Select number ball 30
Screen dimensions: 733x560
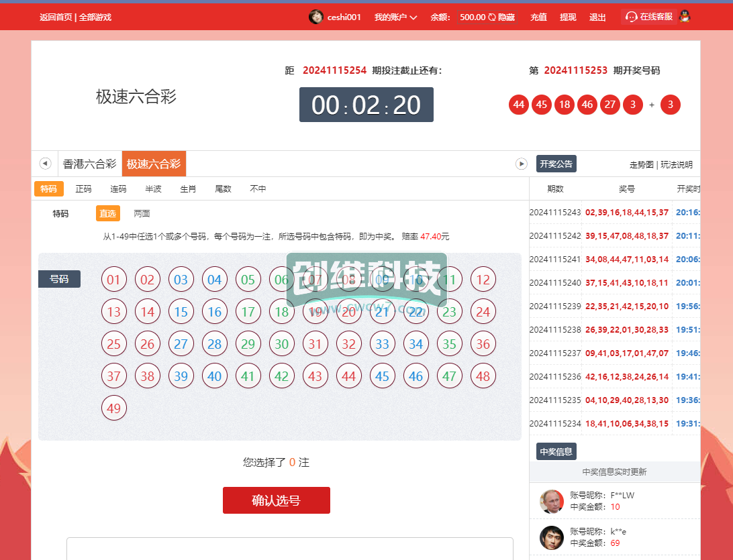coord(282,344)
